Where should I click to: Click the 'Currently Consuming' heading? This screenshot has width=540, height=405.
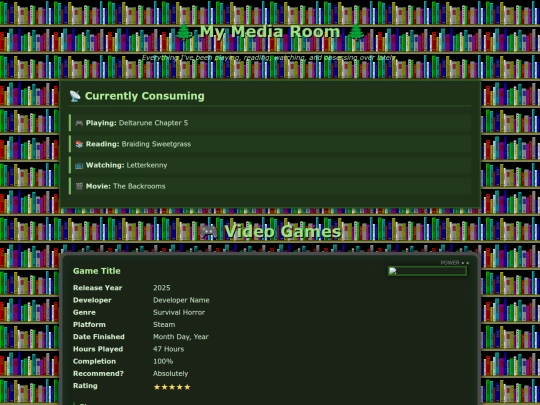(x=145, y=96)
